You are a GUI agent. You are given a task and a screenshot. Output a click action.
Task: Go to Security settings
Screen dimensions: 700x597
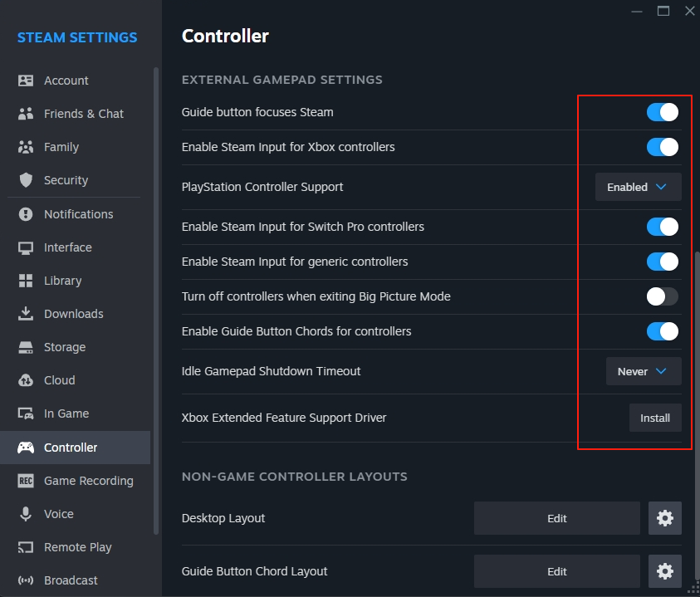coord(75,180)
